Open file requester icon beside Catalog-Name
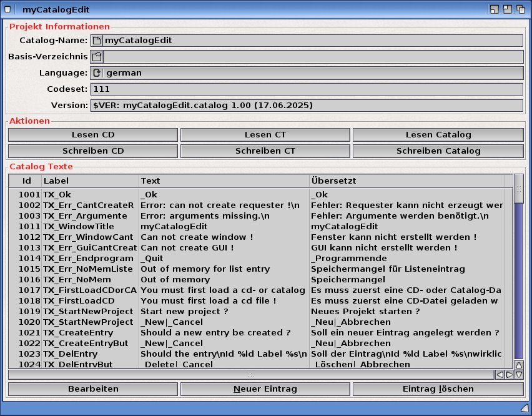 97,41
